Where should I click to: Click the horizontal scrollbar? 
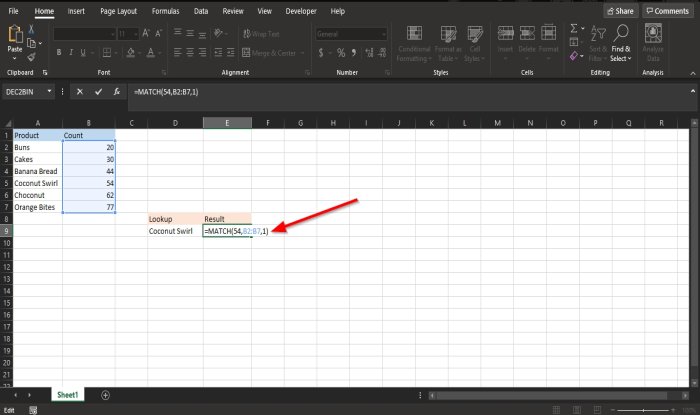tap(551, 395)
